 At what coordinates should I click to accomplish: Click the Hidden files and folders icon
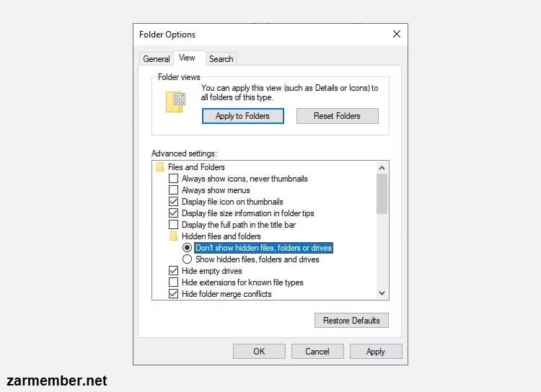tap(173, 236)
